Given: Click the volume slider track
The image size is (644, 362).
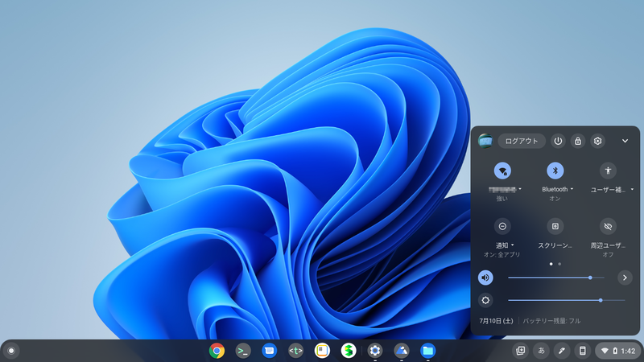Looking at the screenshot, I should pos(556,278).
